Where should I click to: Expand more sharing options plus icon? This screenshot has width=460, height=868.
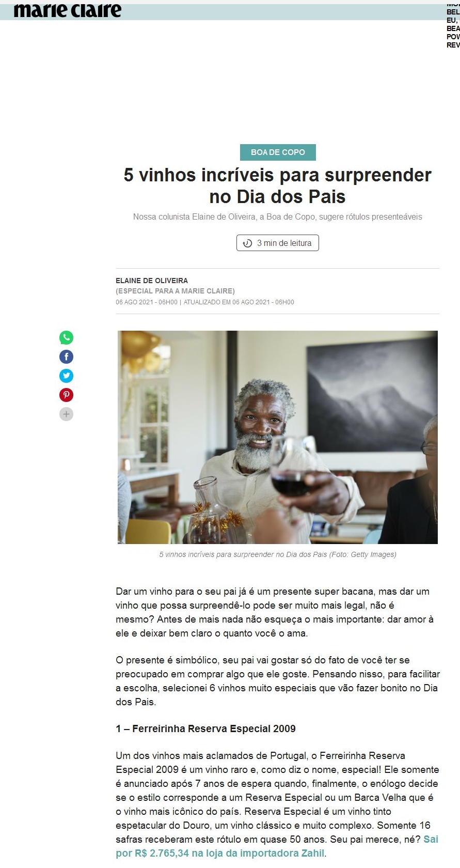click(x=66, y=414)
